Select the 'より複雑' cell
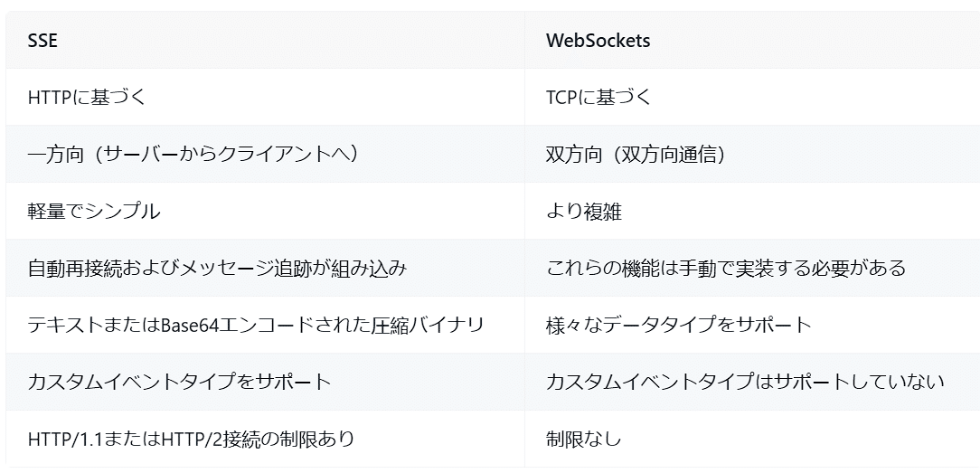 752,212
